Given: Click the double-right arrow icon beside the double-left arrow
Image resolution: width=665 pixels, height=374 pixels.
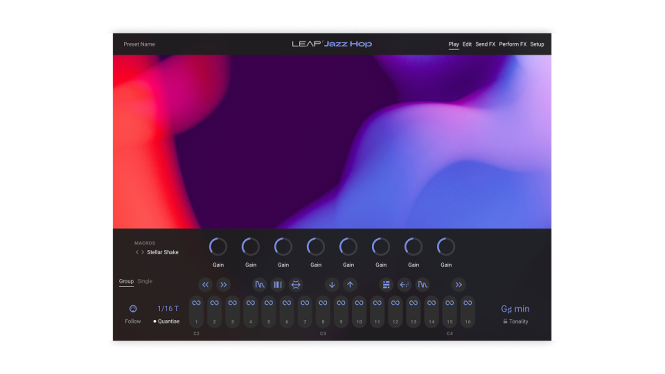Looking at the screenshot, I should 224,285.
